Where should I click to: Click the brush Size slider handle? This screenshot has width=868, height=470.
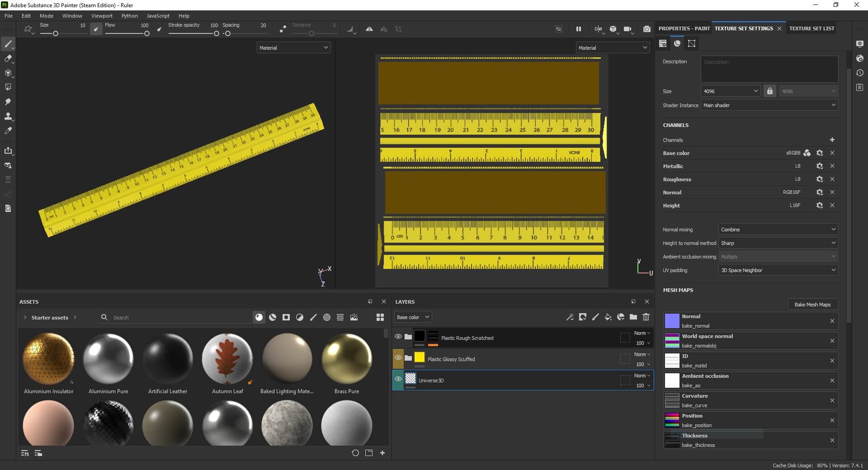[56, 33]
